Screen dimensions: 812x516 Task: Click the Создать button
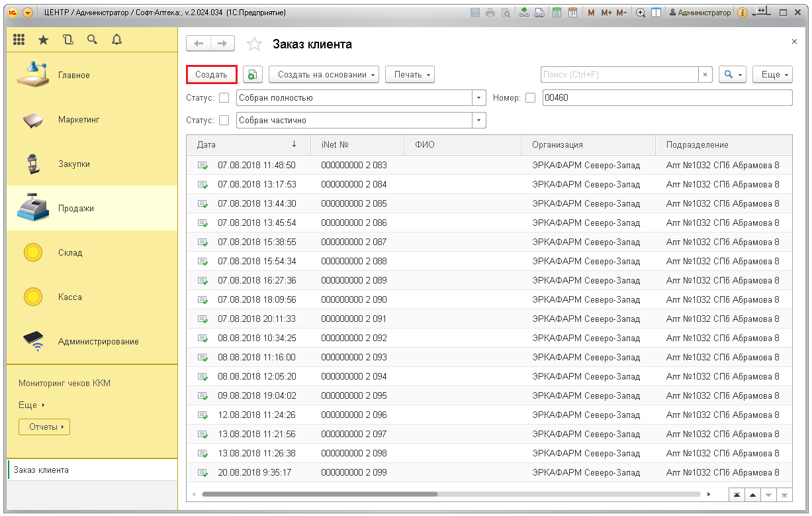tap(211, 75)
